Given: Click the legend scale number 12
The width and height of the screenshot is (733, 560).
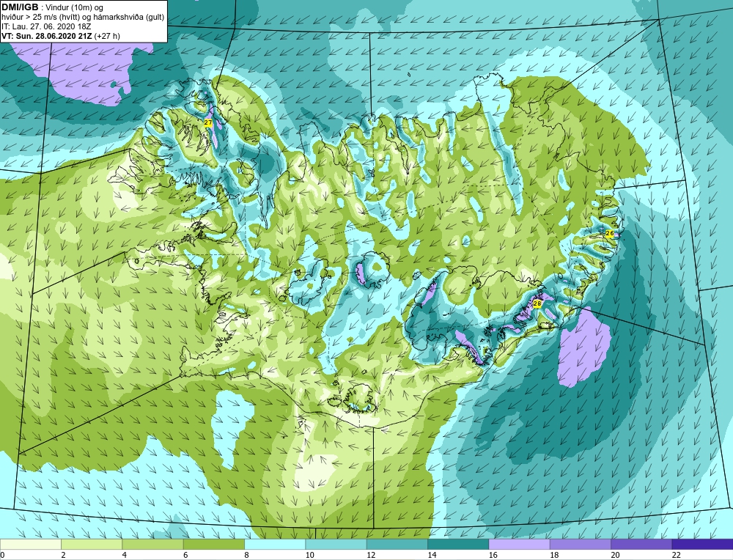Looking at the screenshot, I should coord(371,555).
